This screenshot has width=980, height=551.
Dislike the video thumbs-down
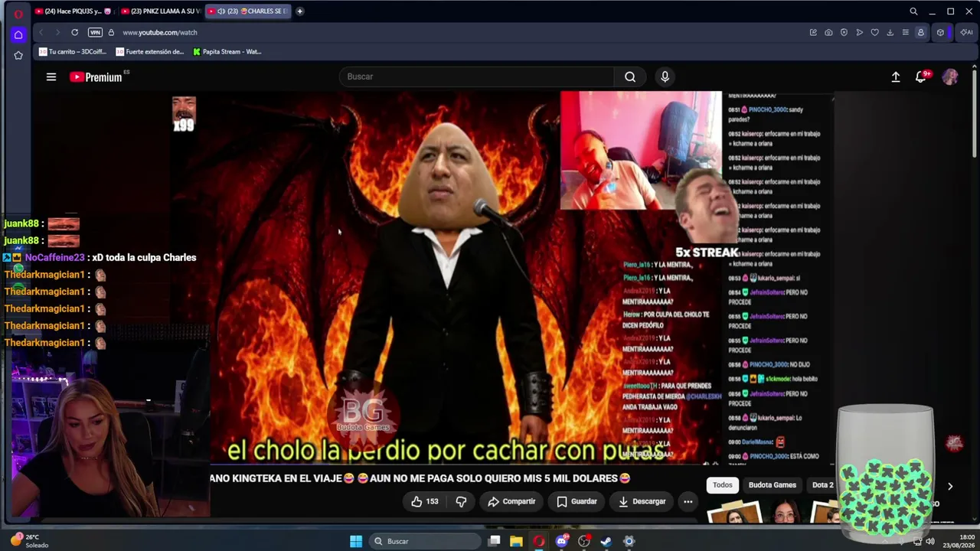[461, 501]
